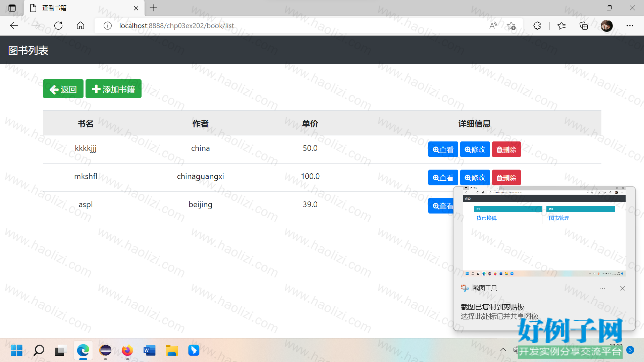The height and width of the screenshot is (362, 644).
Task: Open the Windows Start menu
Action: click(16, 351)
